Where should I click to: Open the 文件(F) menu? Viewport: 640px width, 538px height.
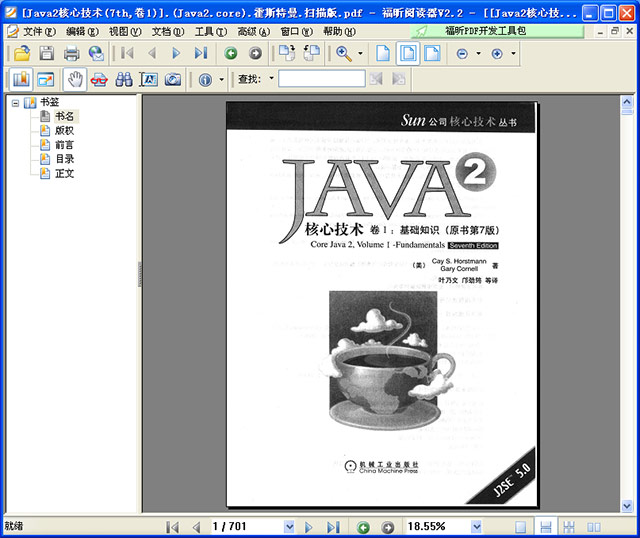39,31
